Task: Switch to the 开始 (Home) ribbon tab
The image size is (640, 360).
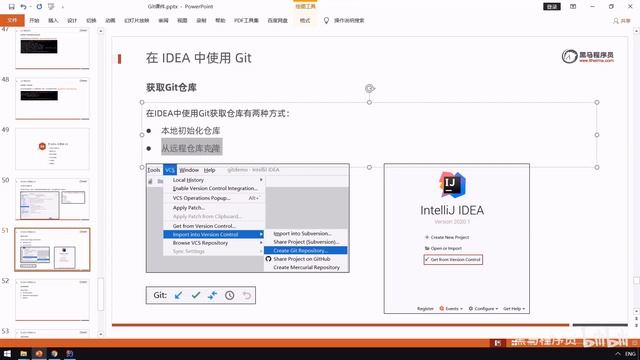Action: pos(34,20)
